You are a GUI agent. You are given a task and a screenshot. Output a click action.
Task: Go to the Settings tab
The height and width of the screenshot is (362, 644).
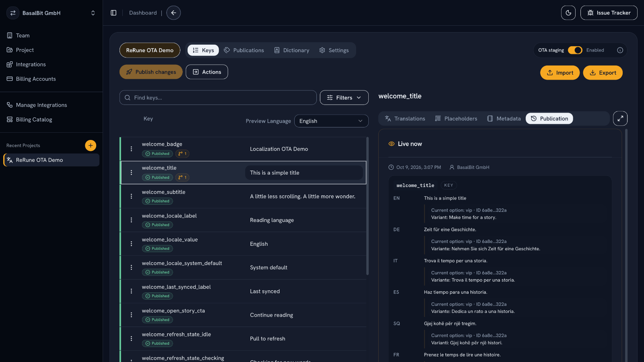(x=334, y=50)
